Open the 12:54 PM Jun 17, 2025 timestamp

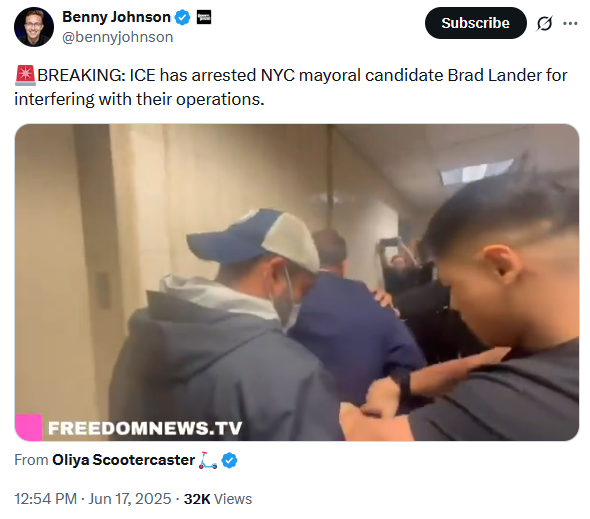(93, 499)
